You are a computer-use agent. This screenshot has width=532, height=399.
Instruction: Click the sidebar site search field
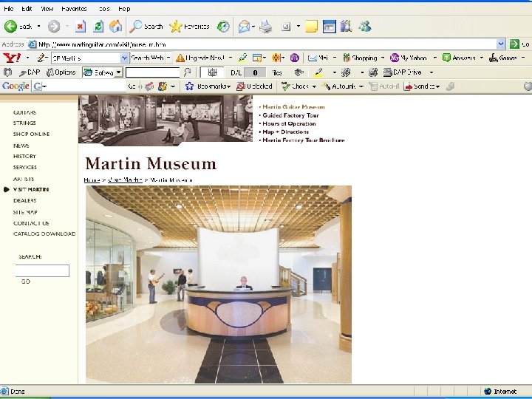(42, 270)
